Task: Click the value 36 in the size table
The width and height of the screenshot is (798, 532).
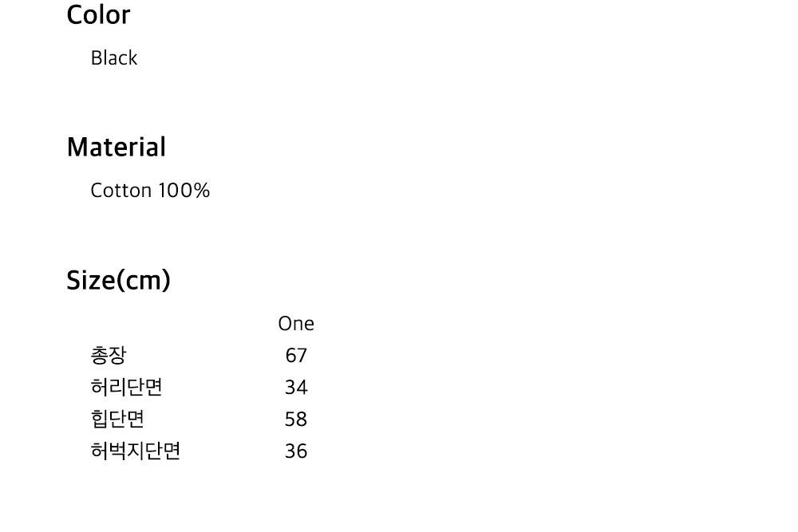Action: click(296, 451)
